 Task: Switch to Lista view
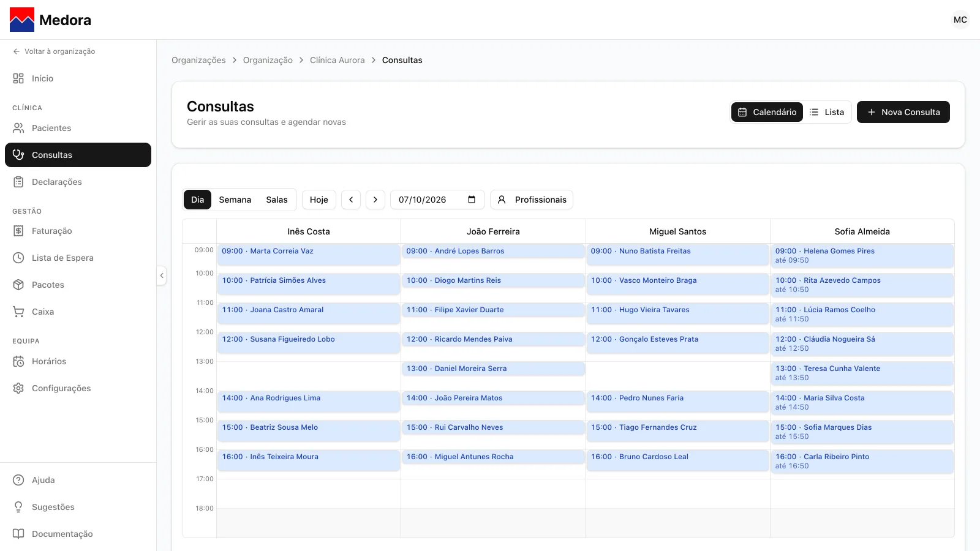point(827,112)
